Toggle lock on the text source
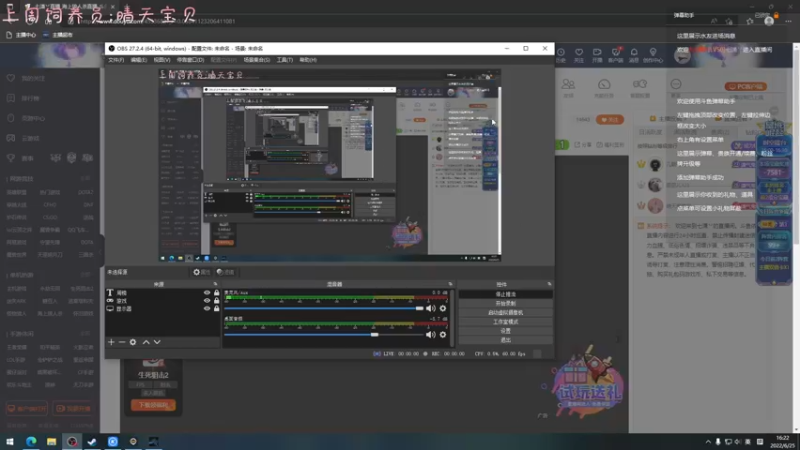 [216, 293]
